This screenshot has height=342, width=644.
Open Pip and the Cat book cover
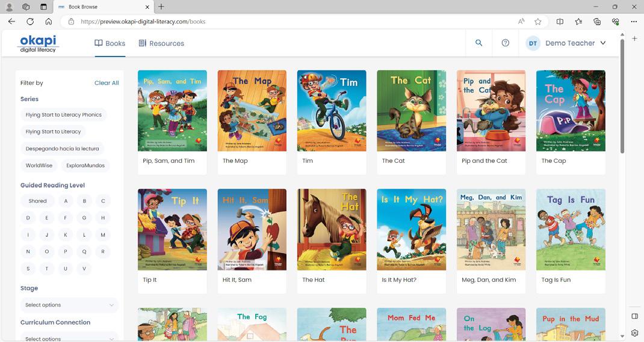pos(491,111)
